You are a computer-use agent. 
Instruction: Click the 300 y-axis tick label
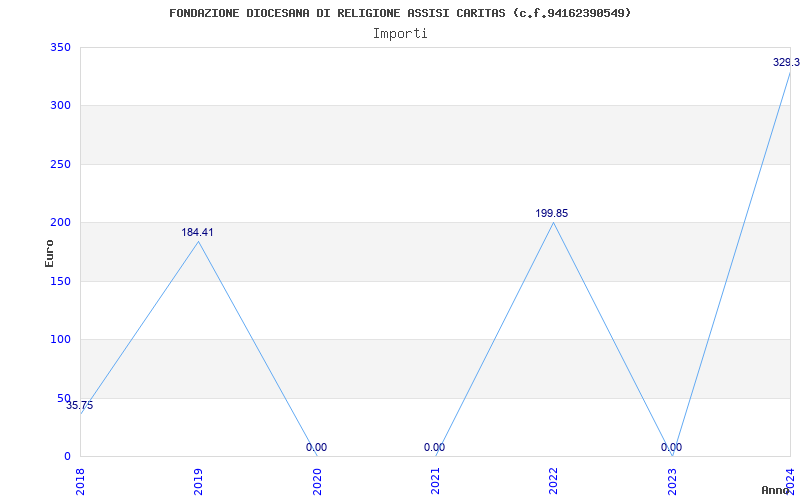[x=60, y=106]
